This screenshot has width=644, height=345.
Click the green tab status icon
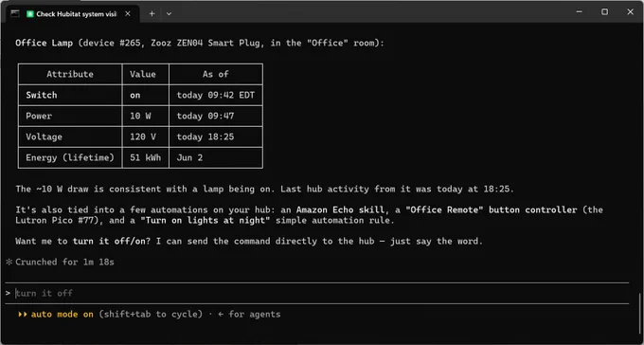pos(30,13)
